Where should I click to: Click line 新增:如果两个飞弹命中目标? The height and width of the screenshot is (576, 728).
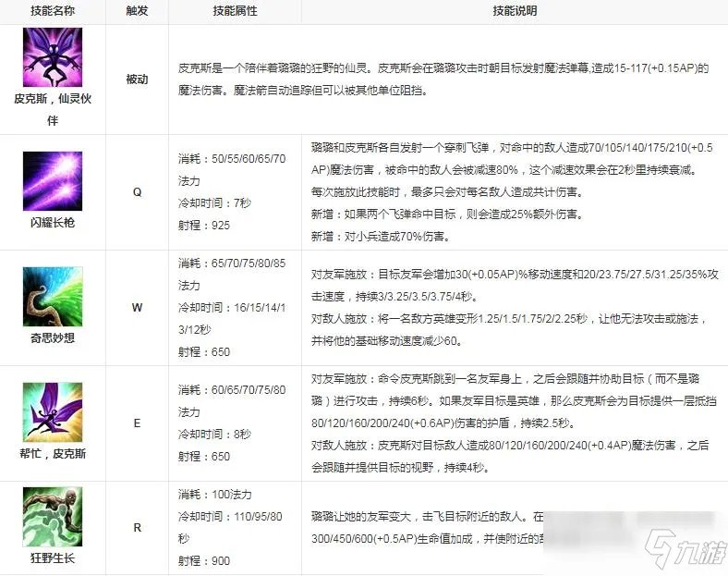coord(446,214)
